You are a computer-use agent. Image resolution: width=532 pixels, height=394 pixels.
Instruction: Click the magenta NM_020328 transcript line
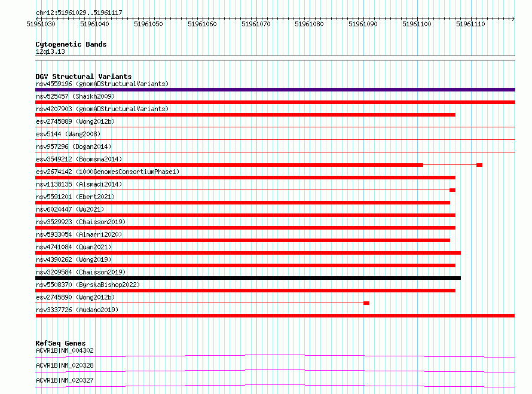tap(275, 371)
